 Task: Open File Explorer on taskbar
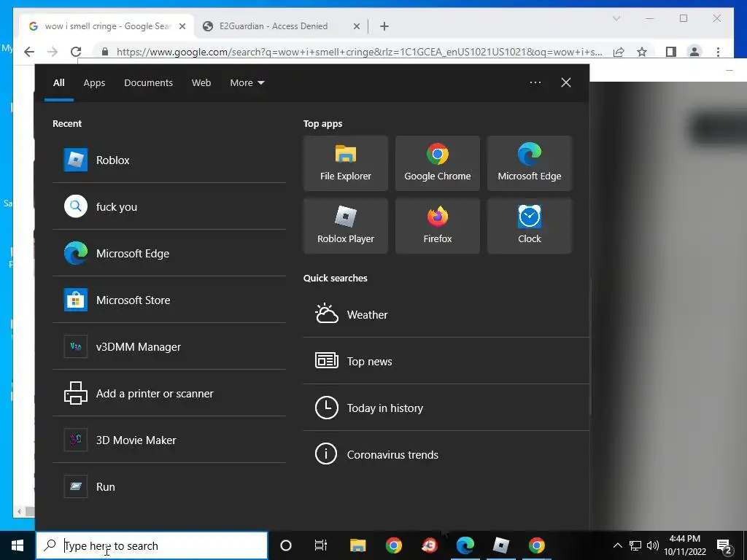(357, 545)
